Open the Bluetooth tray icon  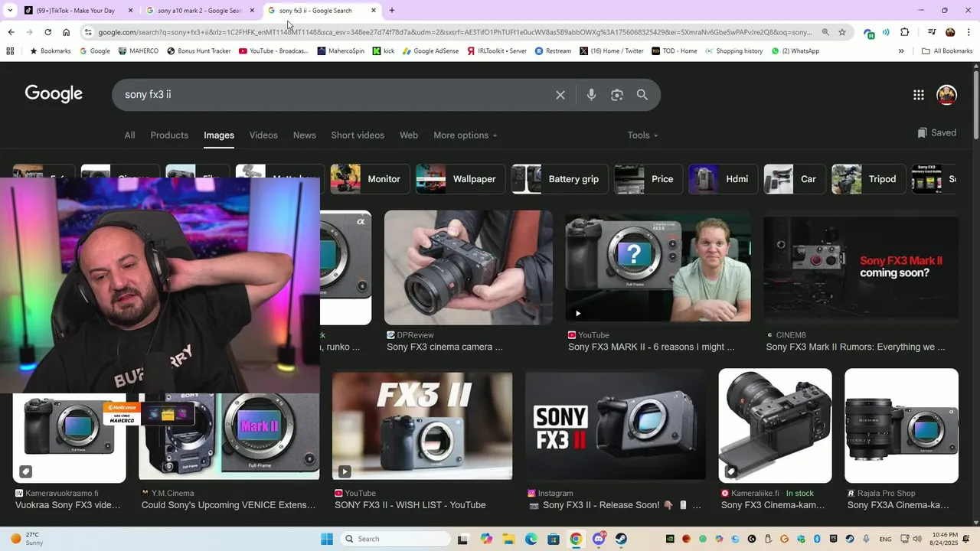pos(817,539)
